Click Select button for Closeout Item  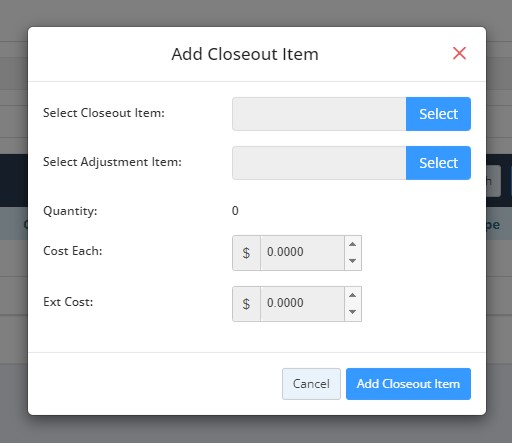pyautogui.click(x=438, y=114)
